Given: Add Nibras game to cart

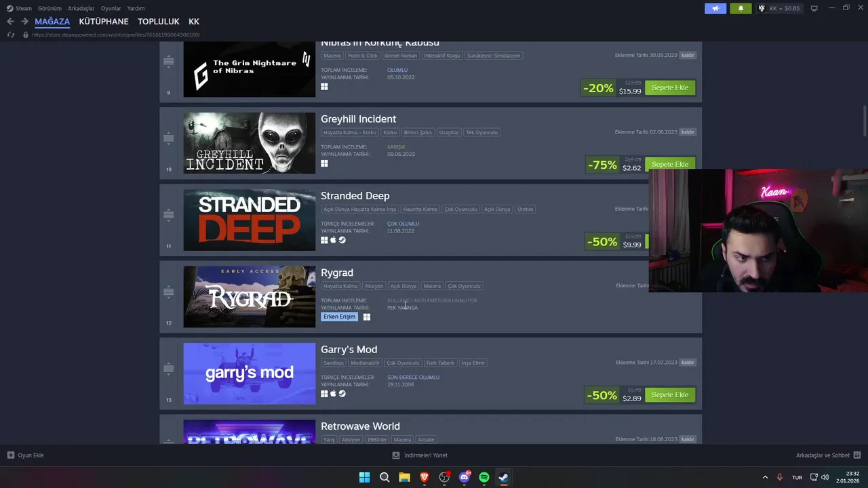Looking at the screenshot, I should pyautogui.click(x=670, y=87).
